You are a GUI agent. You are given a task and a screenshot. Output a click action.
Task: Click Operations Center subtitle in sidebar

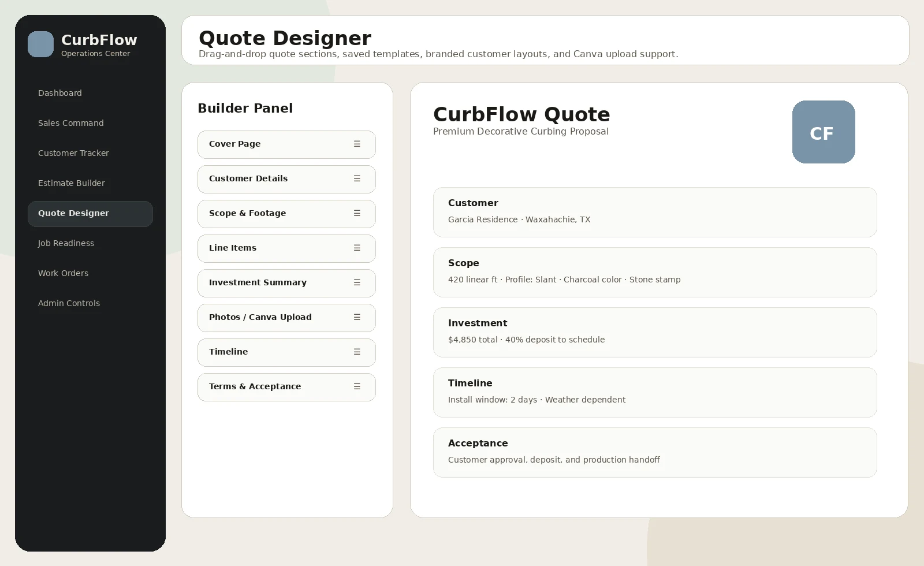pos(96,54)
